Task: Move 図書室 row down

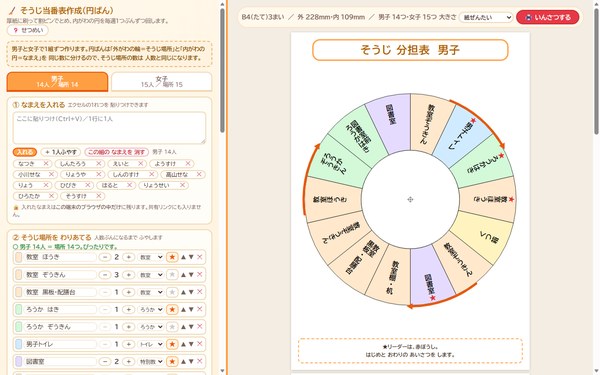Action: pyautogui.click(x=191, y=361)
